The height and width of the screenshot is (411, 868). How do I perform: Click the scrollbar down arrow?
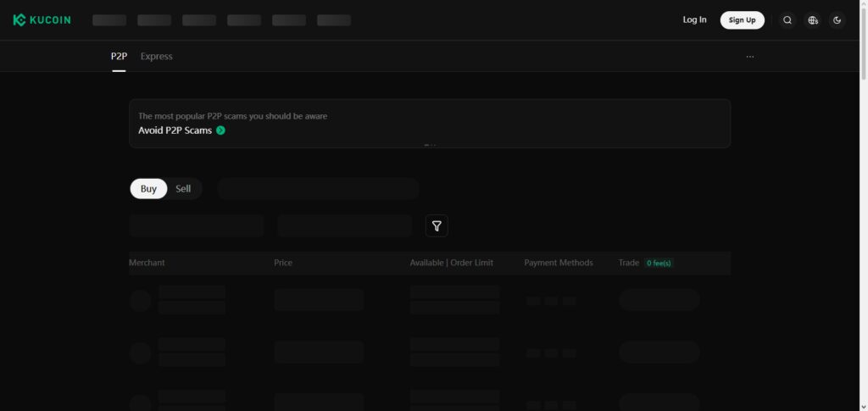(x=863, y=407)
